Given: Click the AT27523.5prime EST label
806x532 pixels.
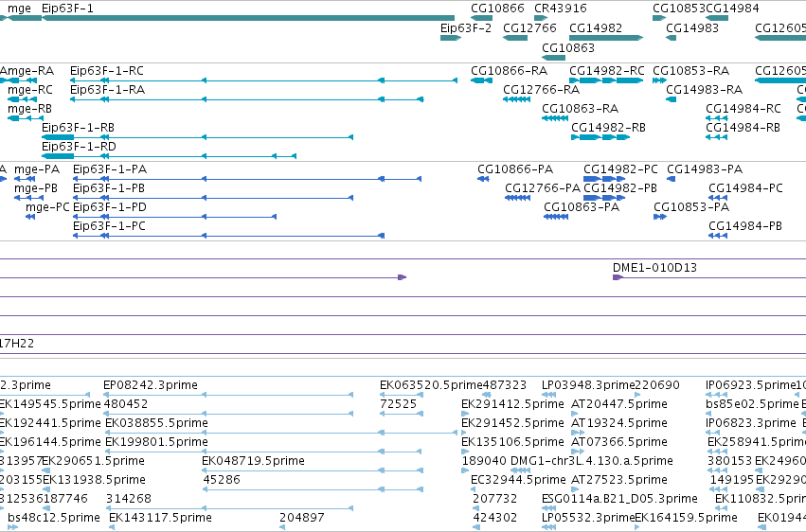Looking at the screenshot, I should pos(619,480).
